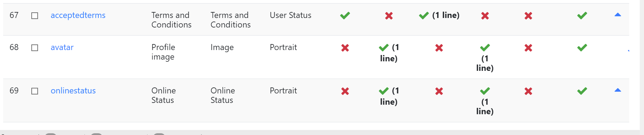Select the avatar row checkbox
The image size is (644, 135).
click(x=35, y=48)
